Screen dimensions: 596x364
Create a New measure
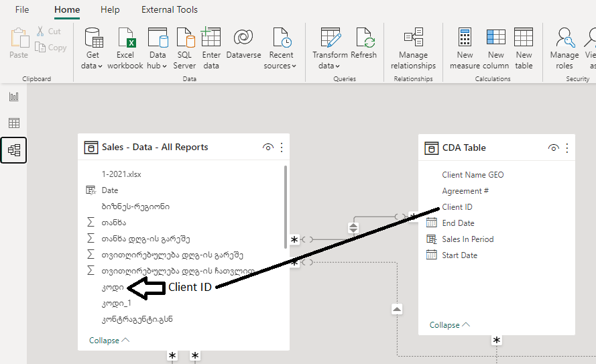click(465, 48)
